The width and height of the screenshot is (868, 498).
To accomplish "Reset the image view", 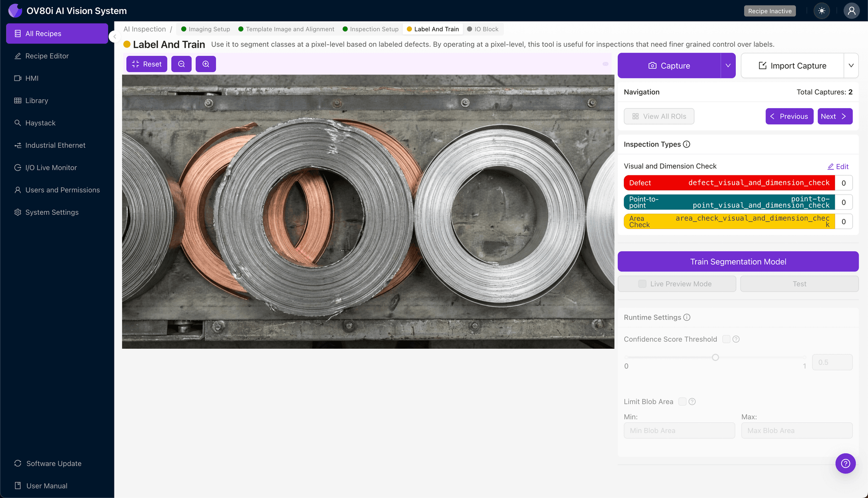I will coord(147,64).
